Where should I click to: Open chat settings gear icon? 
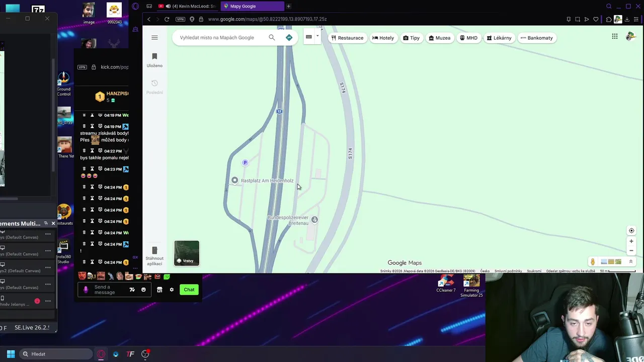172,290
